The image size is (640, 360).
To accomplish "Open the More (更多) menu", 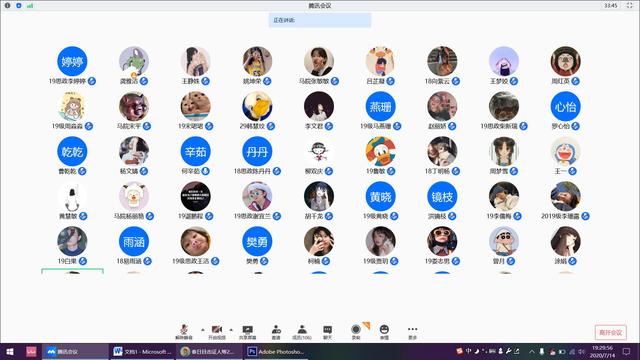I will click(x=412, y=332).
